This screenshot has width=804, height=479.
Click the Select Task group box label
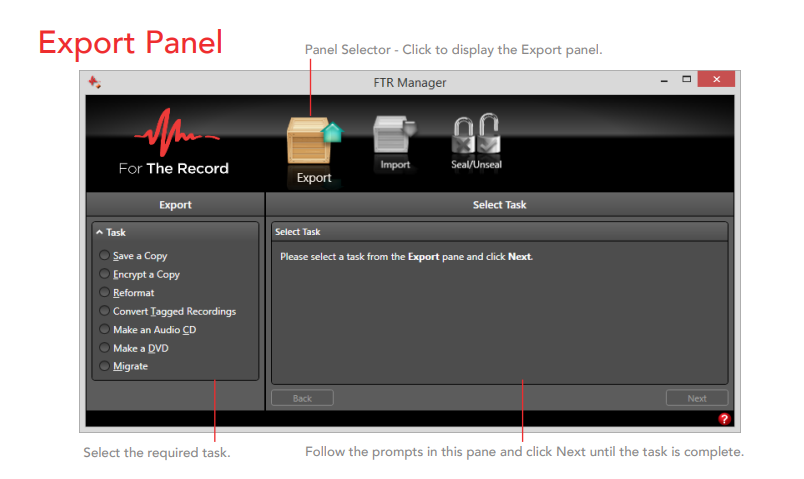click(x=297, y=232)
